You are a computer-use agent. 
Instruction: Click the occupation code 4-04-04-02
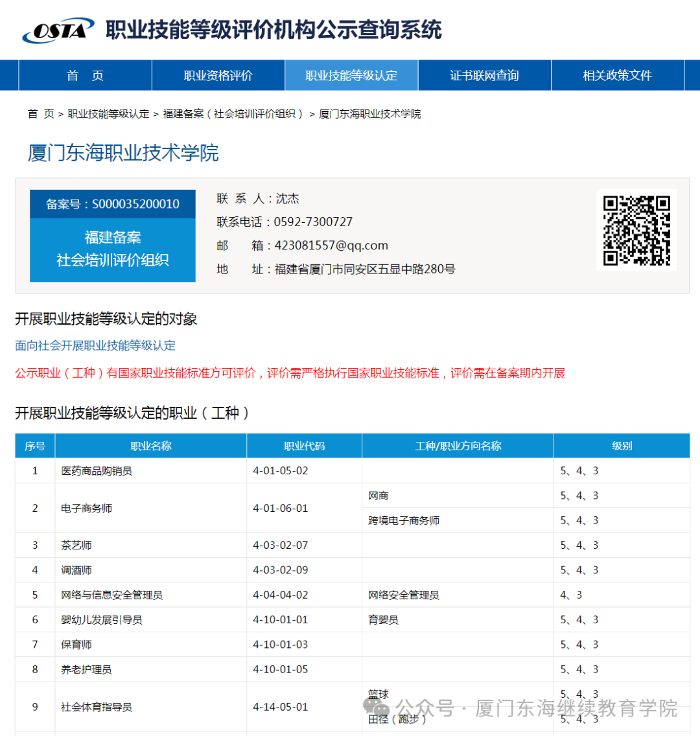pyautogui.click(x=280, y=595)
